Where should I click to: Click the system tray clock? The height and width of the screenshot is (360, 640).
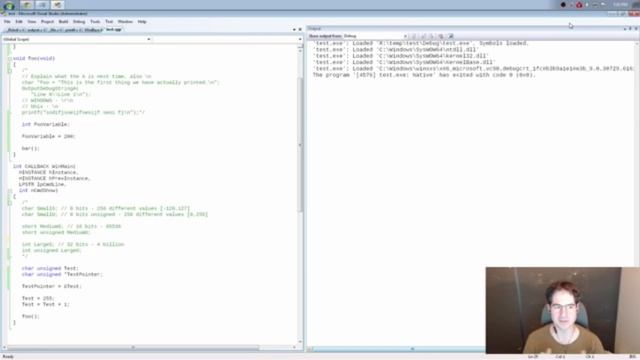pos(620,5)
